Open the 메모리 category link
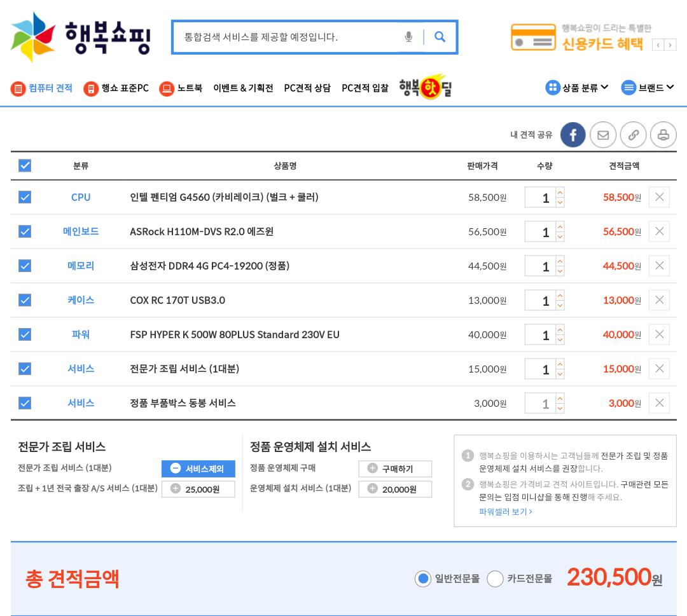 click(81, 266)
